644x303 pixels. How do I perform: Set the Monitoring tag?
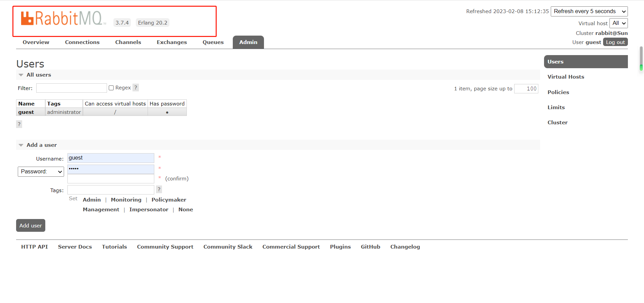pyautogui.click(x=126, y=200)
